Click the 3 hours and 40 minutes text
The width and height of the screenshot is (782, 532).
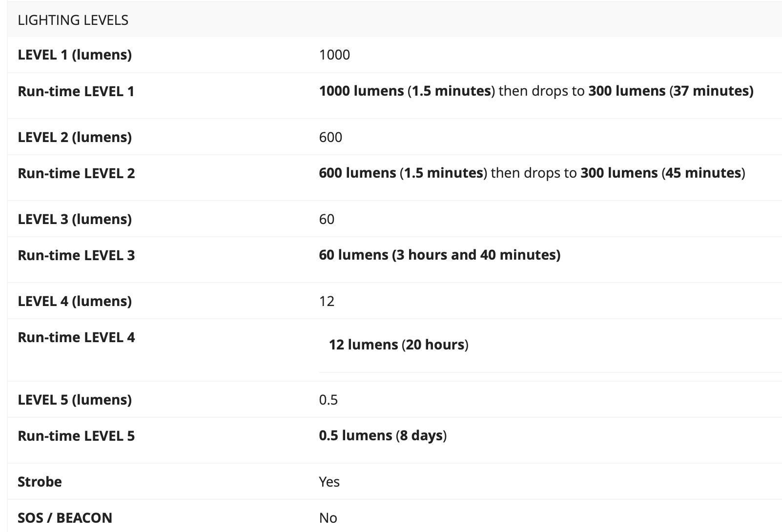tap(476, 255)
